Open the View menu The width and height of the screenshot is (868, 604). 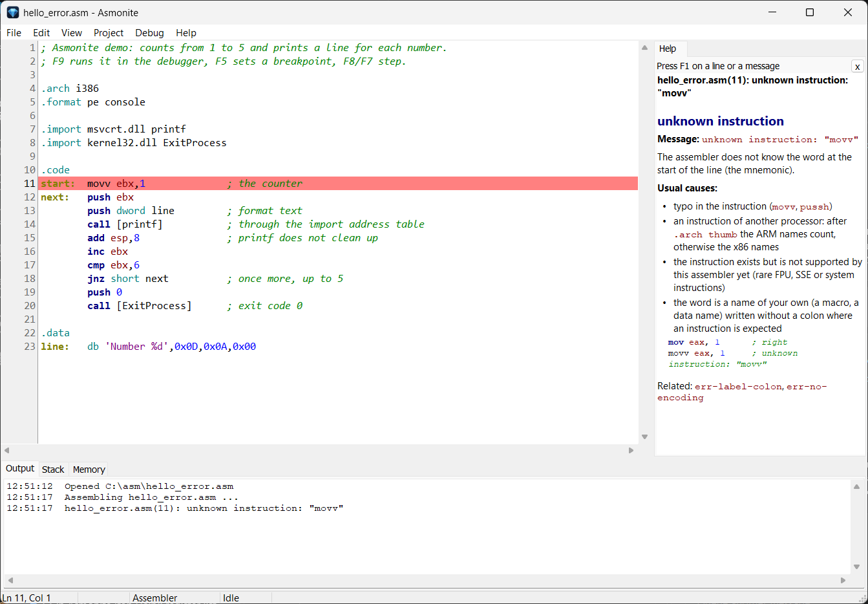point(72,33)
